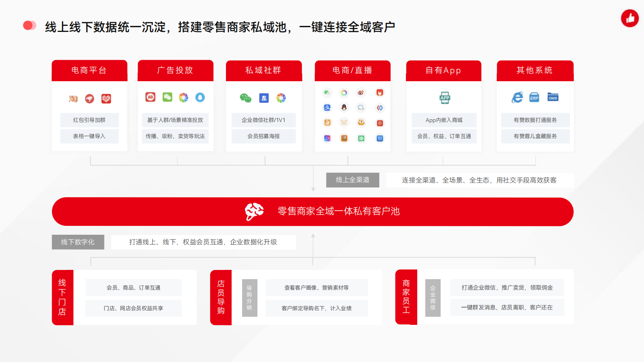This screenshot has height=362, width=644.
Task: Select the 私域社群 header tab
Action: click(x=263, y=70)
